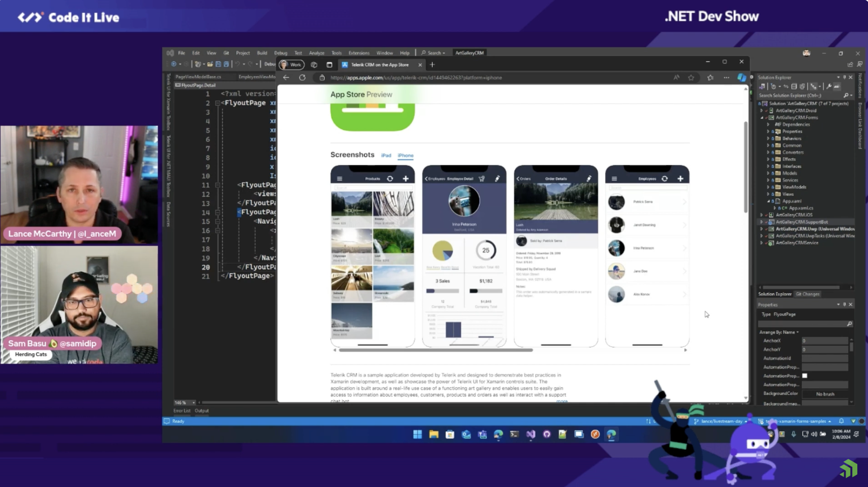Screen dimensions: 868x487
Task: Click the browser address bar
Action: point(495,78)
